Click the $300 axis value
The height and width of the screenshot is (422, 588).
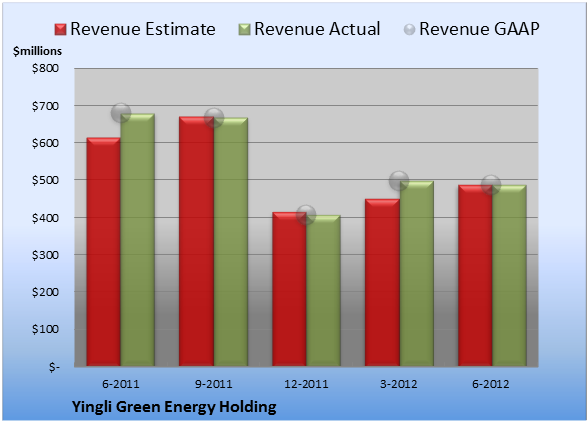pos(45,255)
